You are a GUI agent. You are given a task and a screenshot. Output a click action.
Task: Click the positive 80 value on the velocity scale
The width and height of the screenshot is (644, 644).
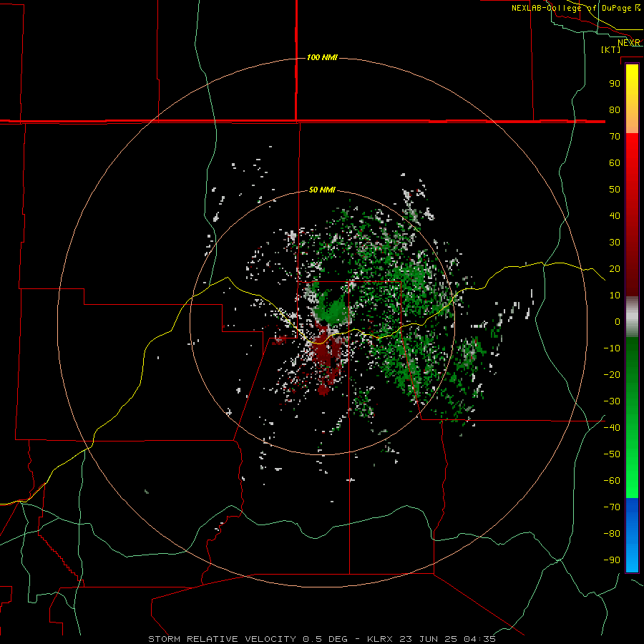tap(615, 109)
